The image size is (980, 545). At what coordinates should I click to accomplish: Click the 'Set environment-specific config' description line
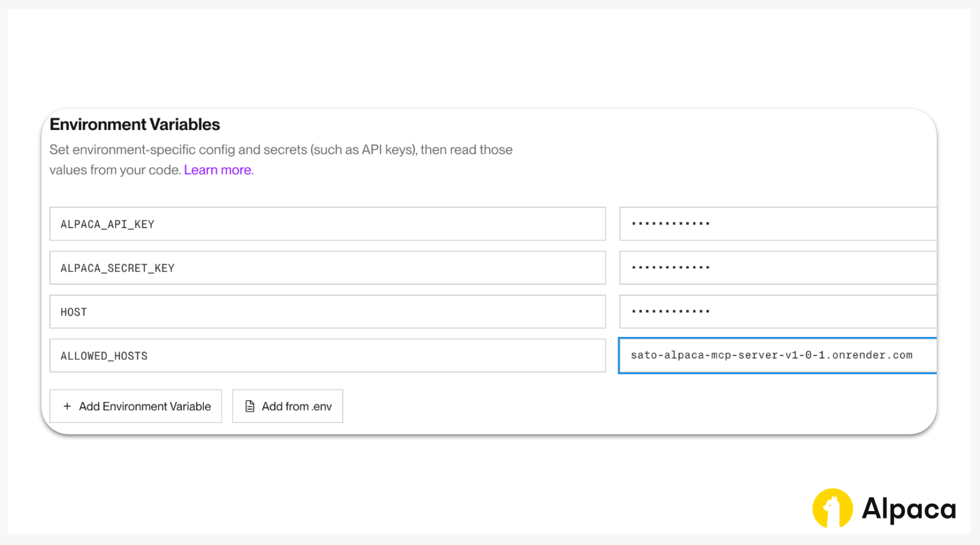(280, 150)
